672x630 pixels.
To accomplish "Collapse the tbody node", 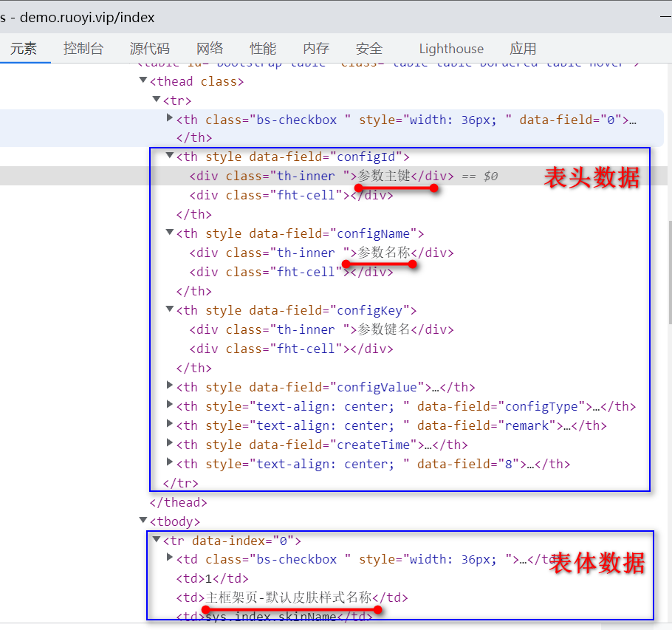I will coord(143,520).
